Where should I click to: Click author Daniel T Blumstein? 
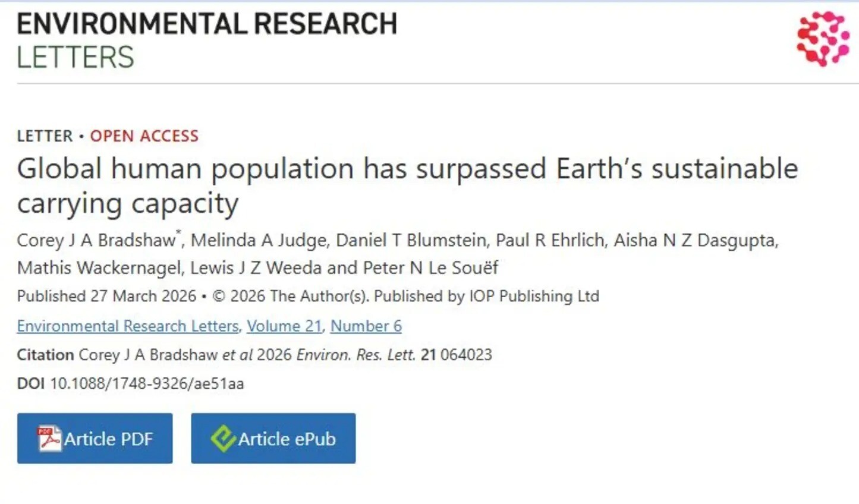coord(411,240)
